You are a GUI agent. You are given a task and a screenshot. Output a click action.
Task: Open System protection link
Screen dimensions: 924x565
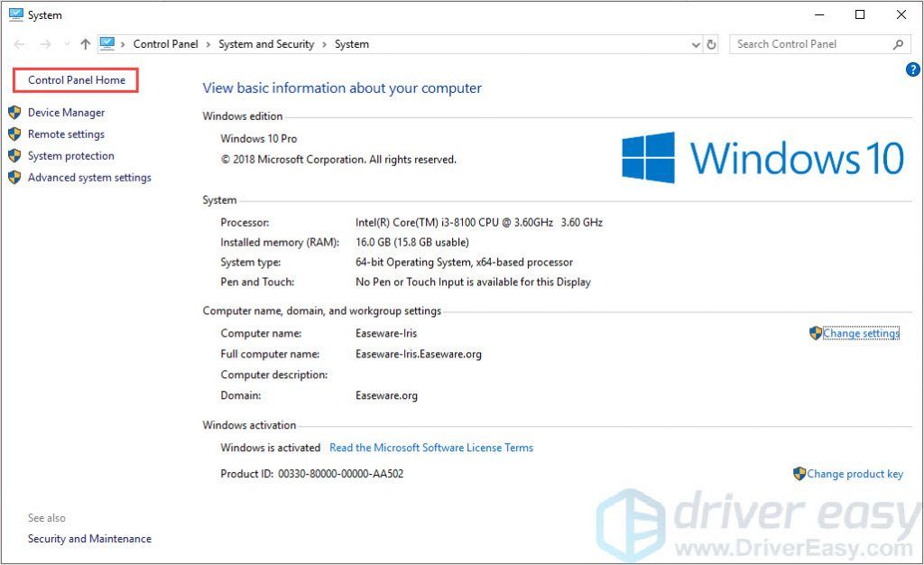coord(70,156)
